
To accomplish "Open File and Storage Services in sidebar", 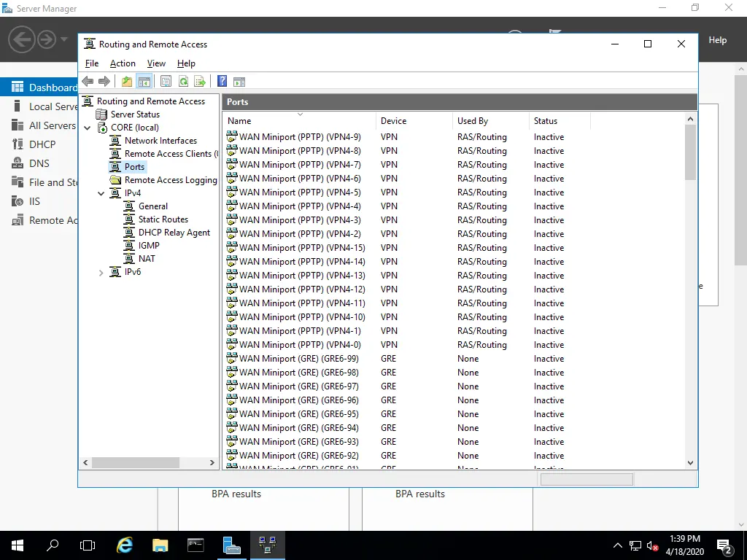I will tap(39, 182).
